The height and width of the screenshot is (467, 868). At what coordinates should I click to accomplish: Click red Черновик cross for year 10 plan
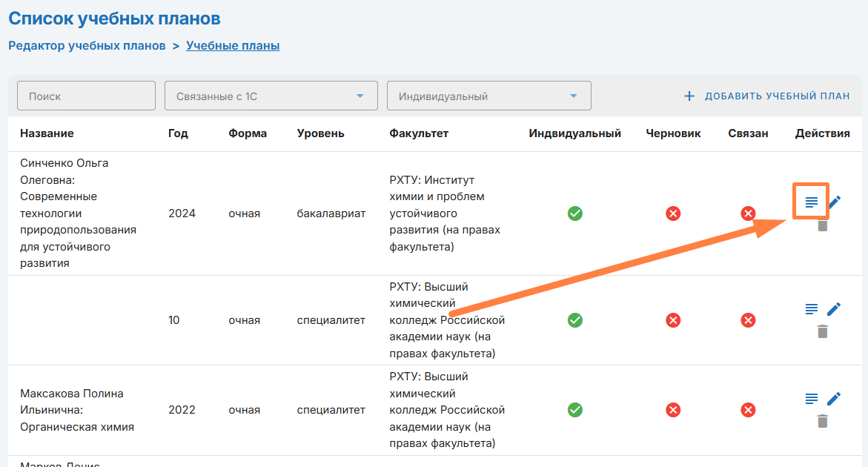coord(673,320)
